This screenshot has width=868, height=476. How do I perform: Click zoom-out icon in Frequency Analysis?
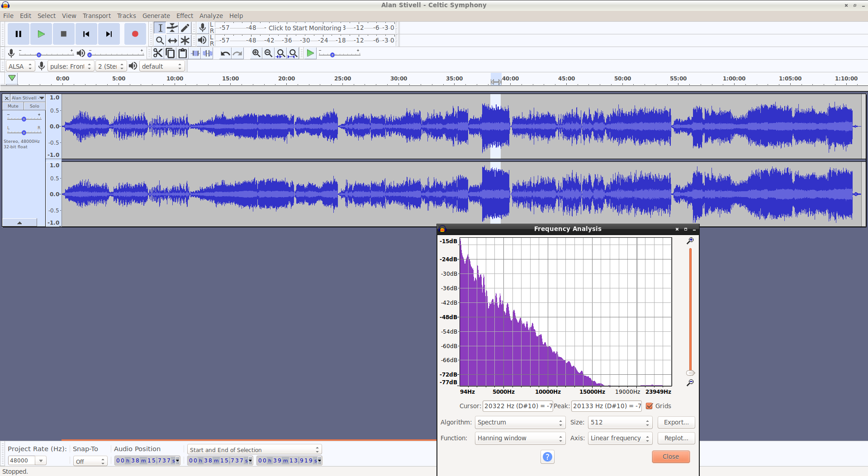[690, 382]
